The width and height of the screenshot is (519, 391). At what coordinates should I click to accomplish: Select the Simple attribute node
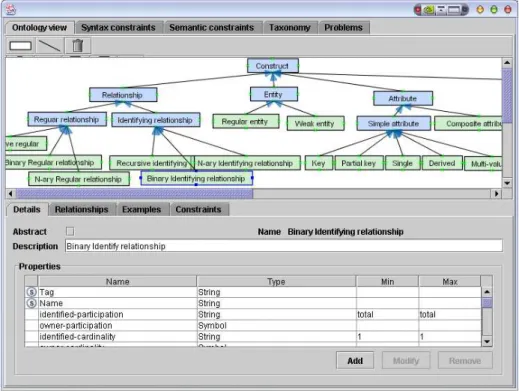(x=394, y=123)
